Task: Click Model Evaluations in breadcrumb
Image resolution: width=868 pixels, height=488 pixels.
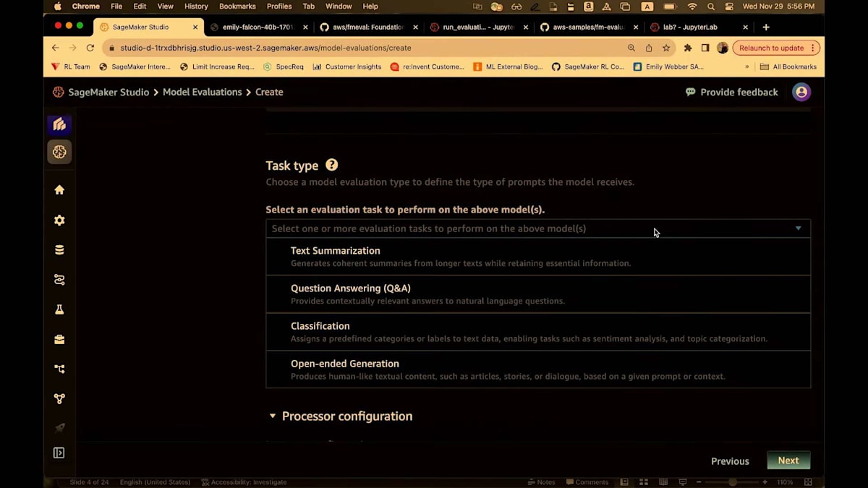Action: click(203, 92)
